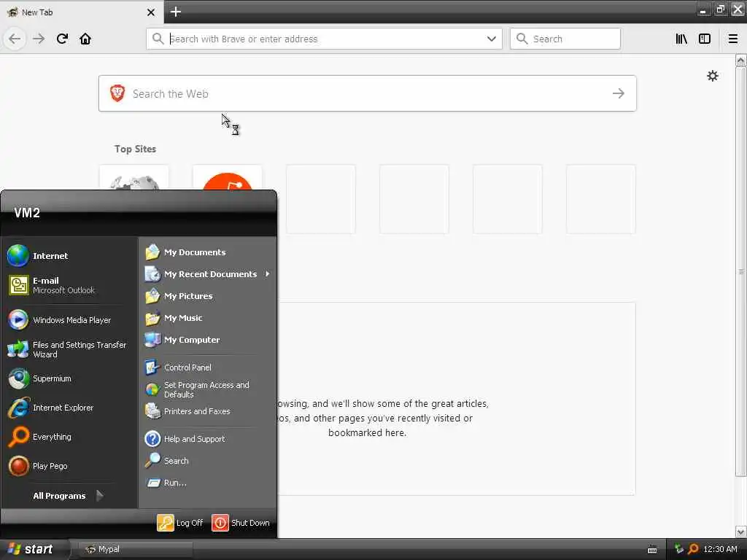
Task: Show sidebars via the sidebar icon
Action: pyautogui.click(x=705, y=39)
